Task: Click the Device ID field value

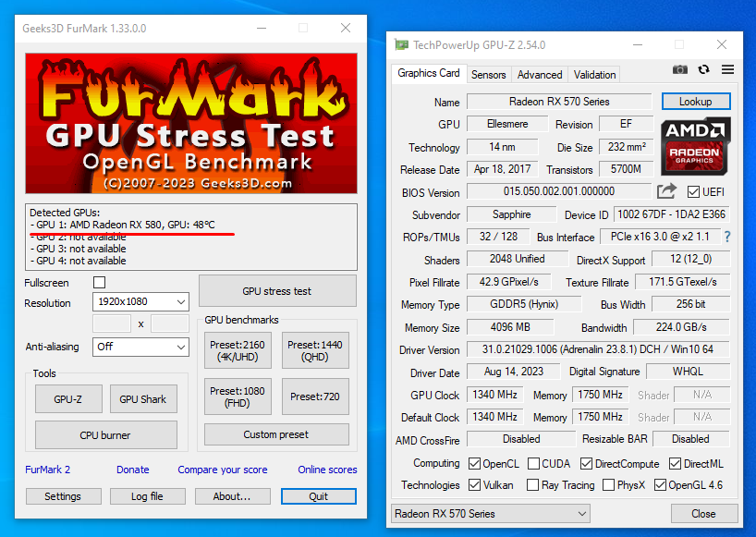Action: pyautogui.click(x=672, y=214)
